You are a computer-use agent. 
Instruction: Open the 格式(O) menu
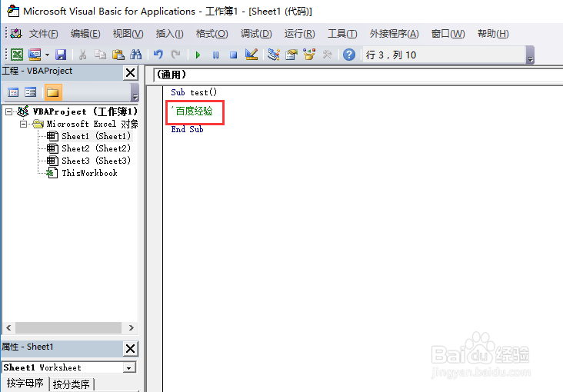[x=212, y=34]
